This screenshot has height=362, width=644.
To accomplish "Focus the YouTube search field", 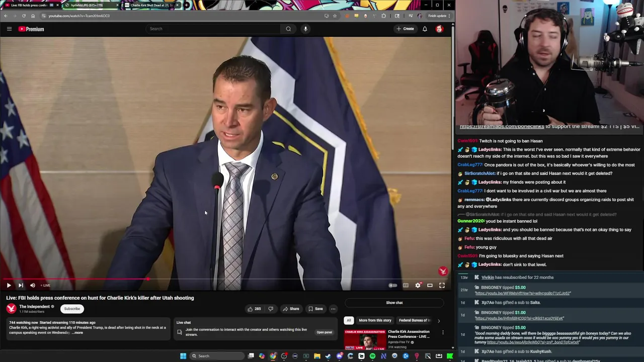I will coord(213,29).
